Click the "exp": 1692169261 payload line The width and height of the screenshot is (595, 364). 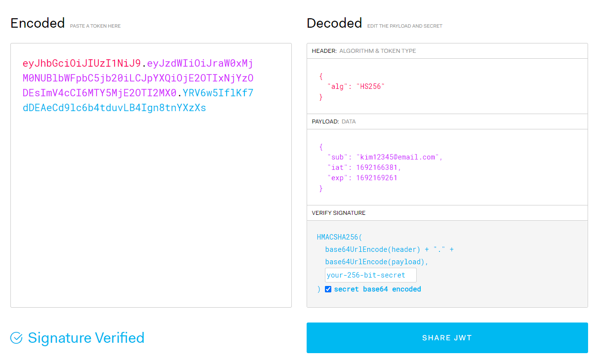point(362,178)
